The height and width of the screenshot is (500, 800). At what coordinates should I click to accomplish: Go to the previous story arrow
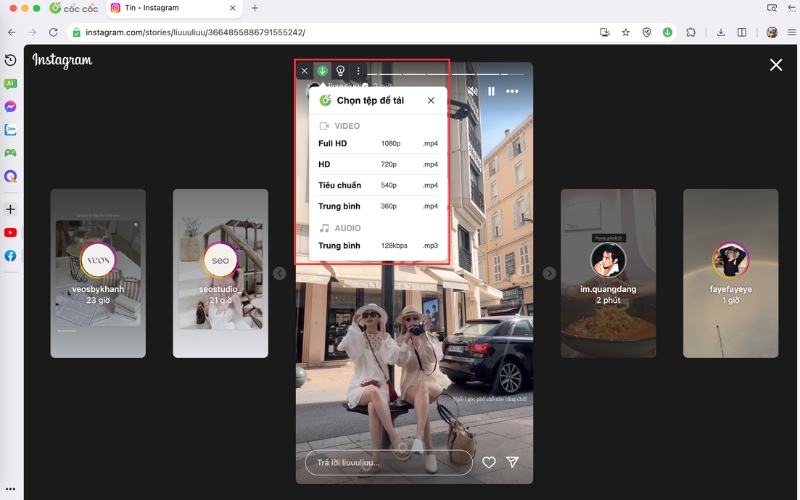coord(280,273)
